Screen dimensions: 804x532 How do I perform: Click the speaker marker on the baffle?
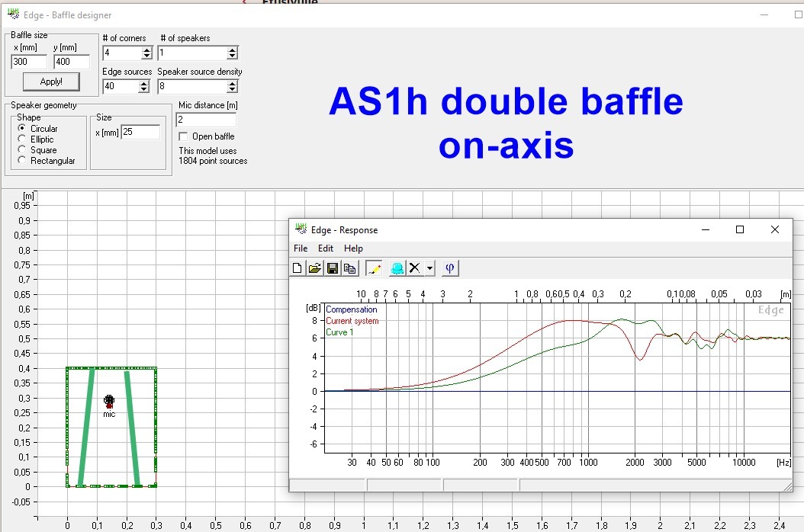click(109, 400)
